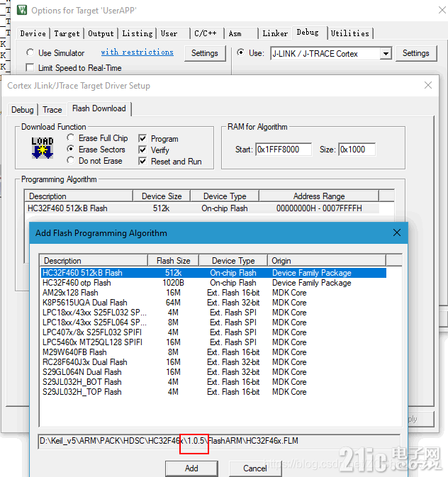The image size is (448, 477).
Task: Click the J-LINK Settings button
Action: point(415,53)
